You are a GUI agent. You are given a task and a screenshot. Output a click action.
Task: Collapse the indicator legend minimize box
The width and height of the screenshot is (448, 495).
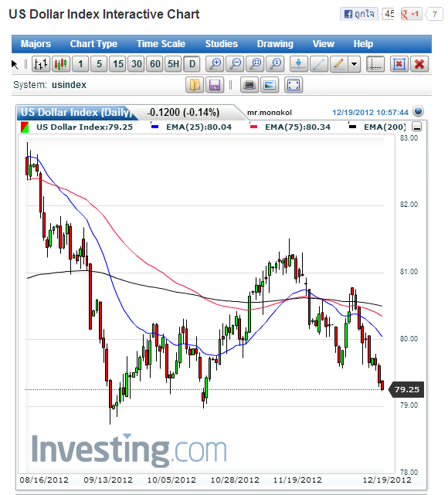417,127
